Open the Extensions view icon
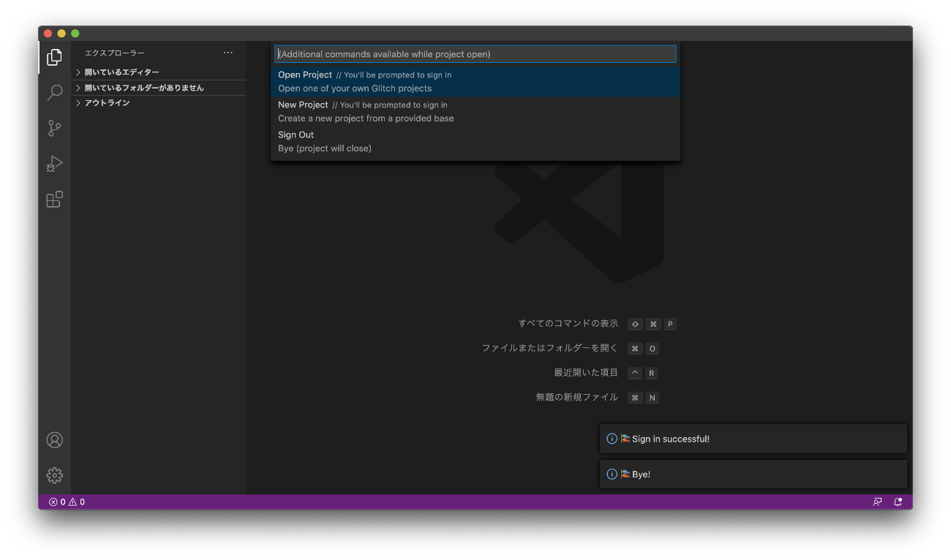951x560 pixels. point(54,200)
